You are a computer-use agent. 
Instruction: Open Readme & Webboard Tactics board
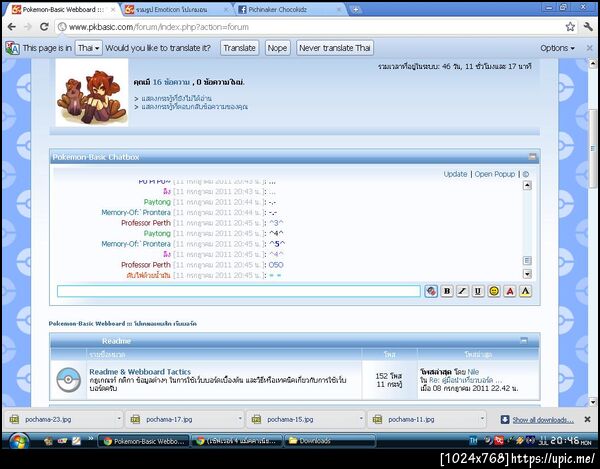[140, 371]
